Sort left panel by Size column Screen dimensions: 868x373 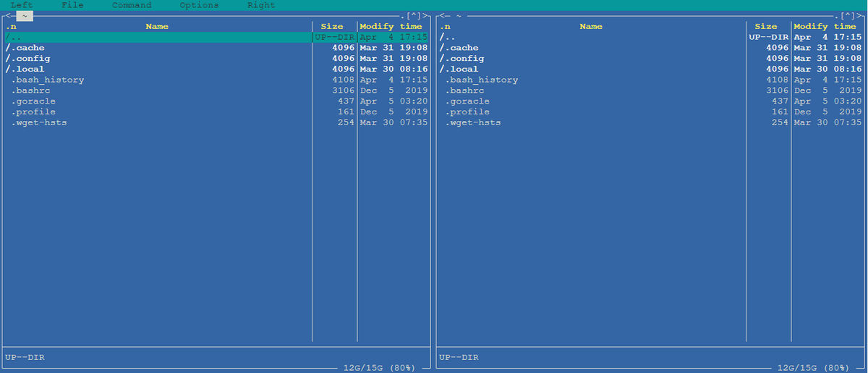(x=332, y=26)
